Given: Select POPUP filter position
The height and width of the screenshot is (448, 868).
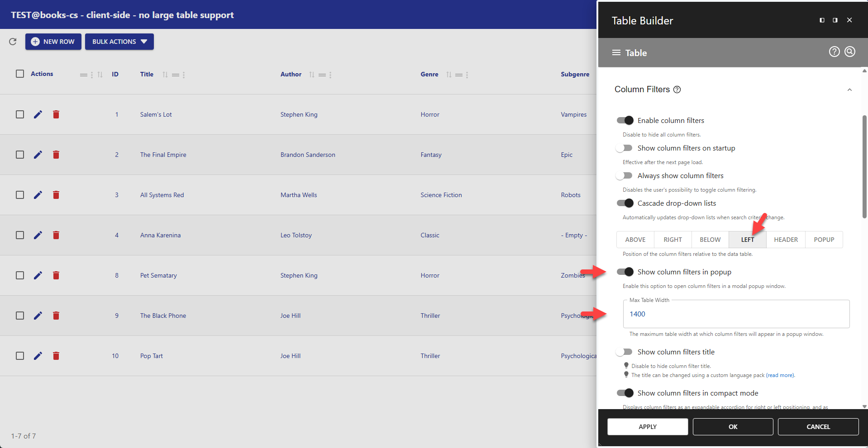Looking at the screenshot, I should click(x=824, y=240).
